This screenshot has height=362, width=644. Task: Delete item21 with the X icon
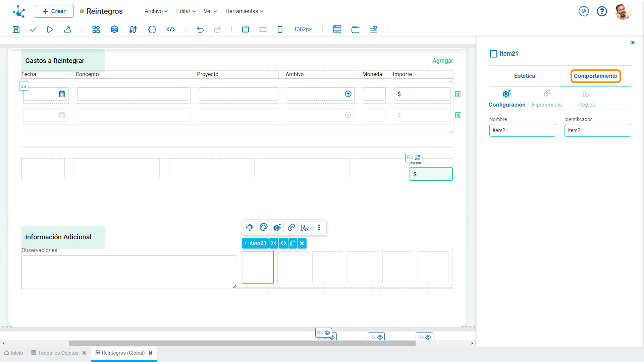(302, 243)
